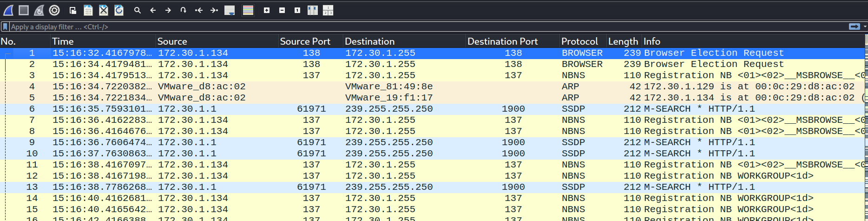Viewport: 868px width, 221px height.
Task: Select packet 8 NBNS row
Action: pyautogui.click(x=432, y=131)
